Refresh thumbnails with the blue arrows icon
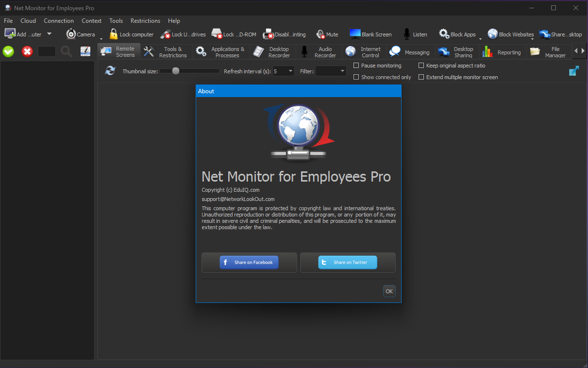This screenshot has width=588, height=368. tap(110, 71)
